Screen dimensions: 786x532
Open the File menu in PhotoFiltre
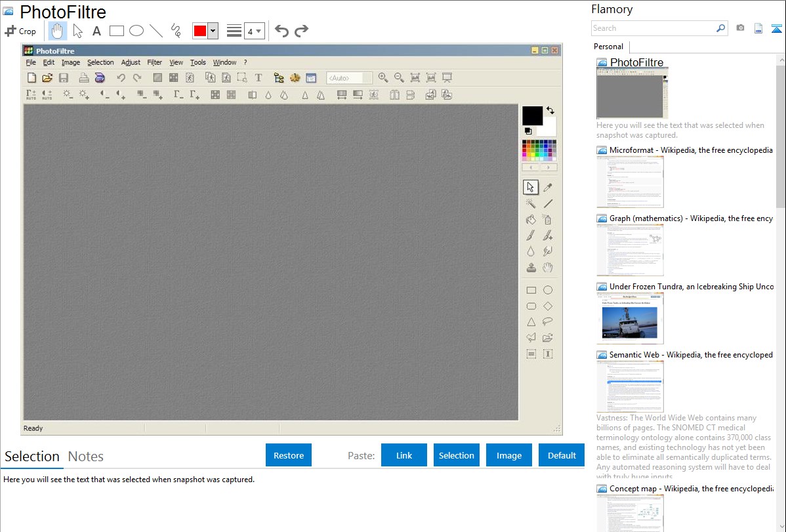[x=31, y=62]
